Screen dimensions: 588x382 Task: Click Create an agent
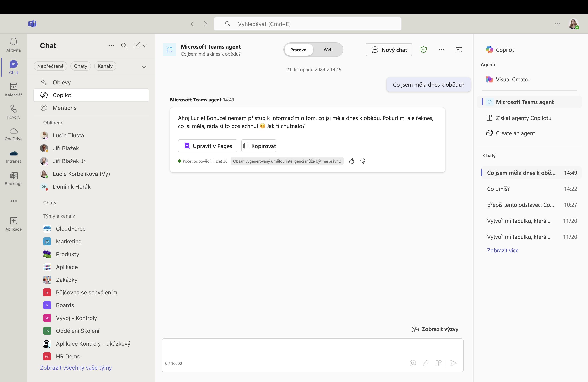pyautogui.click(x=529, y=133)
